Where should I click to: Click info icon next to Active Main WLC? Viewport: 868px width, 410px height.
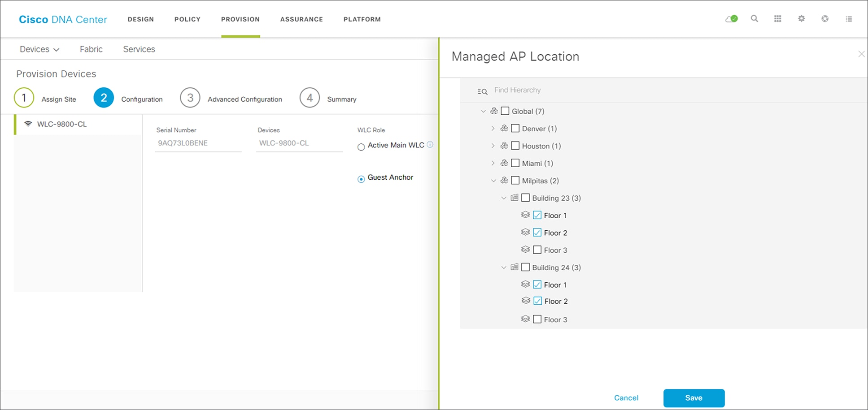click(x=430, y=145)
